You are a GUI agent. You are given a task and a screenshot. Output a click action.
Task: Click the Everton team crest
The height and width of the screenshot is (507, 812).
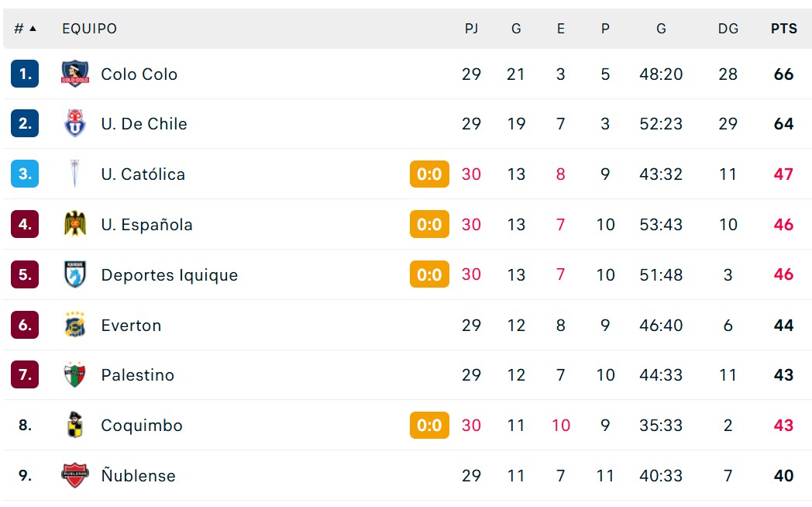(75, 325)
